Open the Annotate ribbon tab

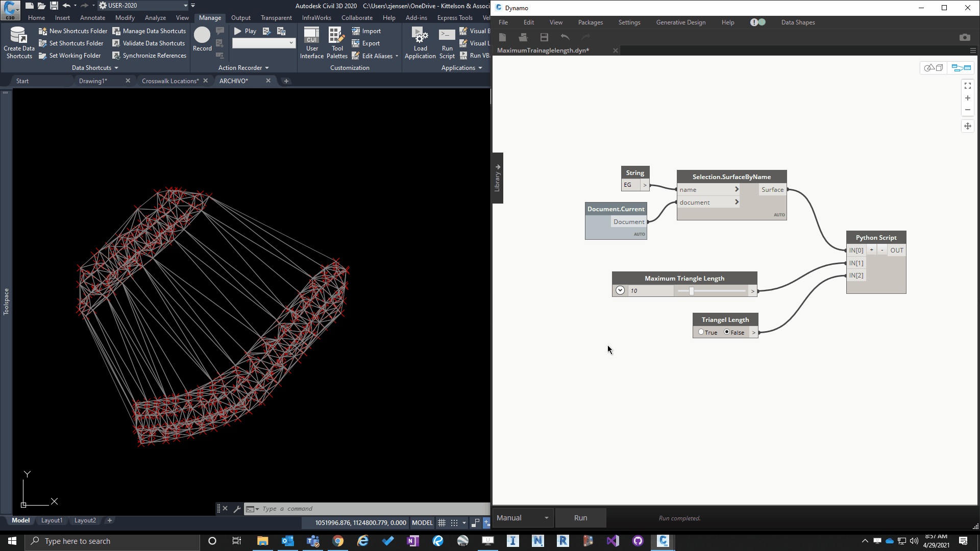[x=92, y=18]
